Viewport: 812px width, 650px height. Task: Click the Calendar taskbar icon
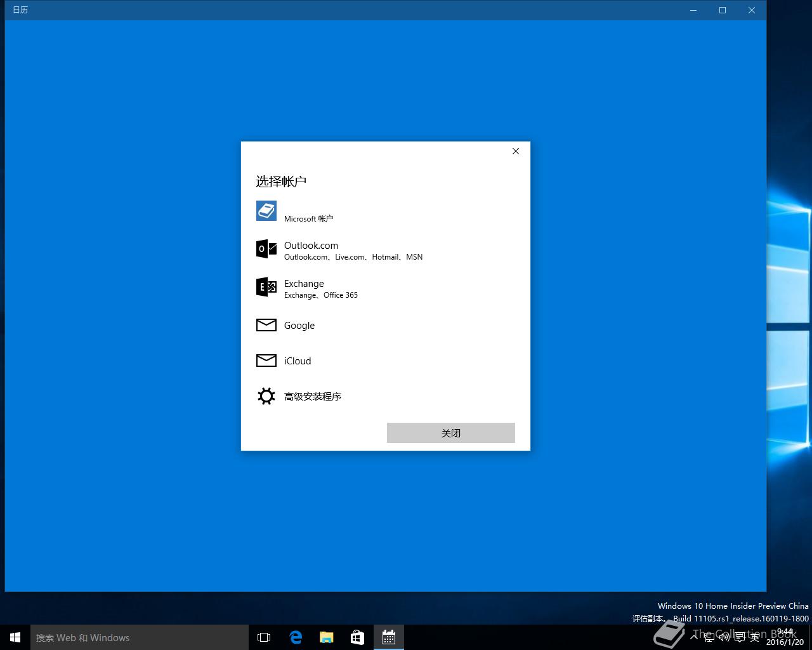tap(389, 637)
